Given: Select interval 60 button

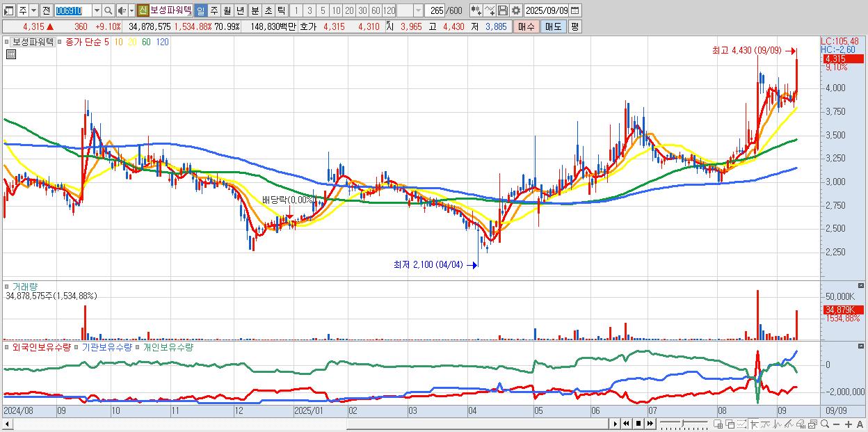Looking at the screenshot, I should pyautogui.click(x=376, y=10).
